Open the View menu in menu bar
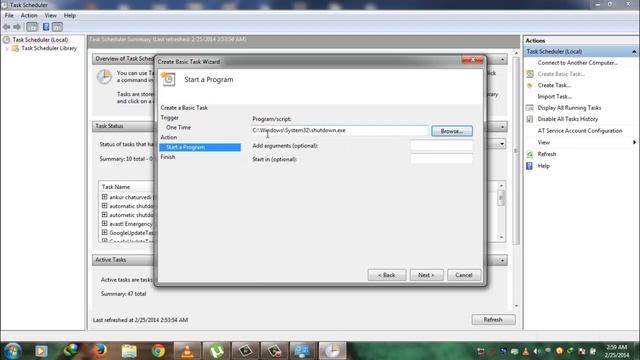Image resolution: width=640 pixels, height=360 pixels. 51,16
